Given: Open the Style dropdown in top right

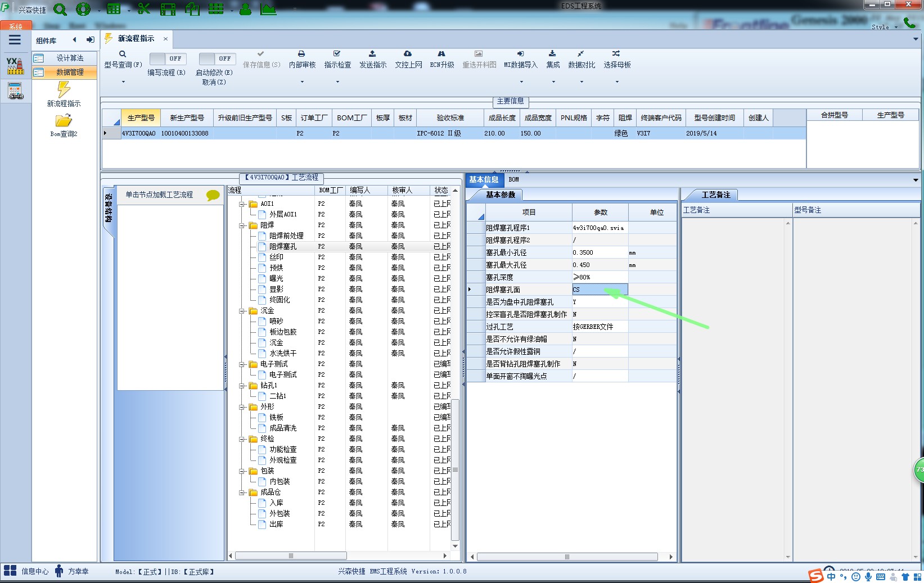Looking at the screenshot, I should tap(885, 27).
